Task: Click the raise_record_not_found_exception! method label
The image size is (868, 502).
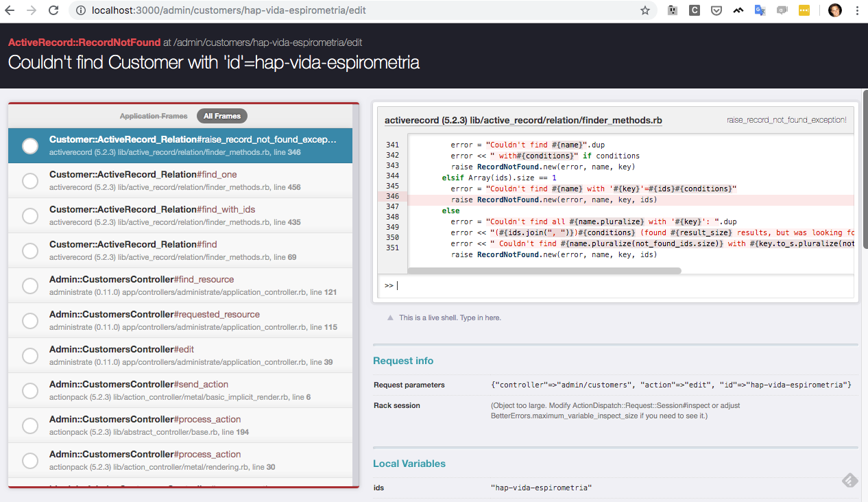Action: [786, 120]
